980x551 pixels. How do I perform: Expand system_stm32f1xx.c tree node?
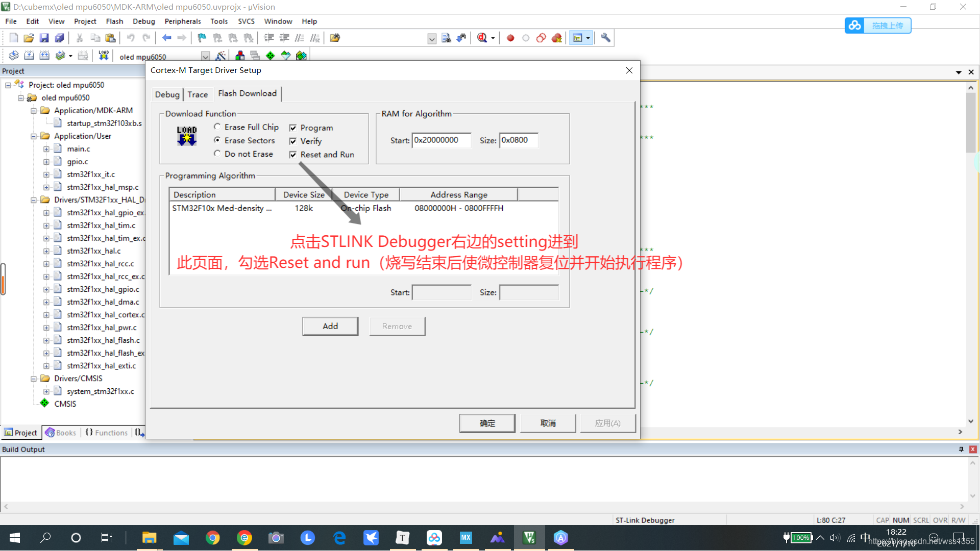tap(46, 391)
